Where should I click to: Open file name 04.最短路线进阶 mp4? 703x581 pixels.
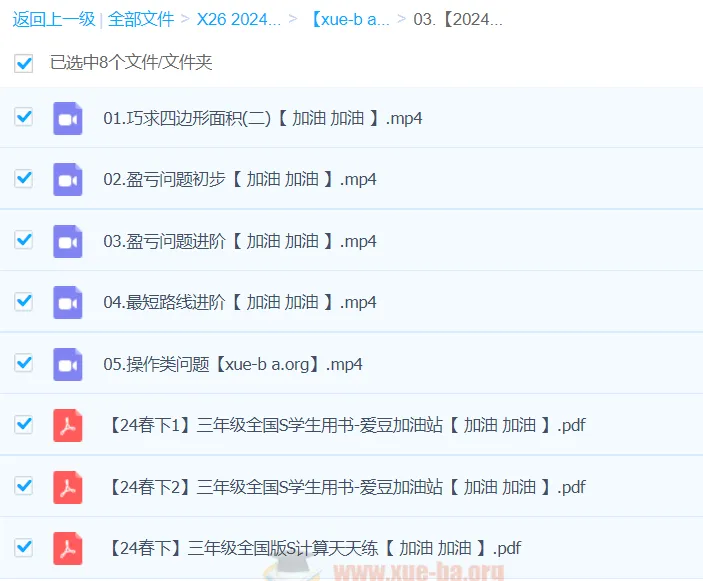point(240,302)
